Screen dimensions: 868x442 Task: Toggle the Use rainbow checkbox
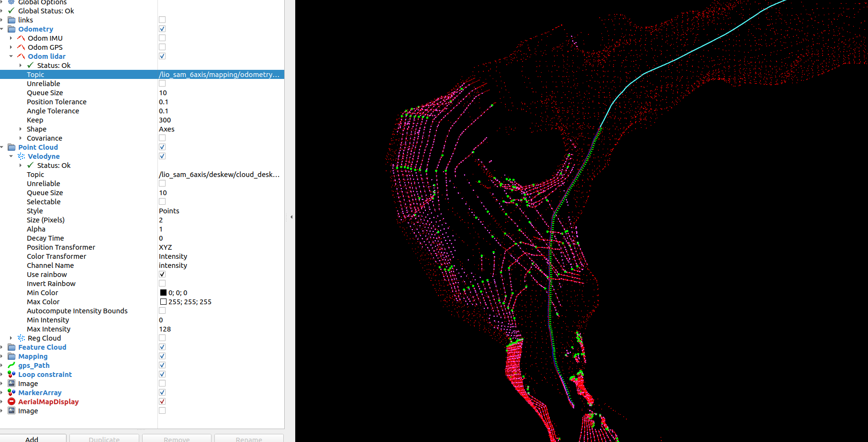tap(162, 274)
